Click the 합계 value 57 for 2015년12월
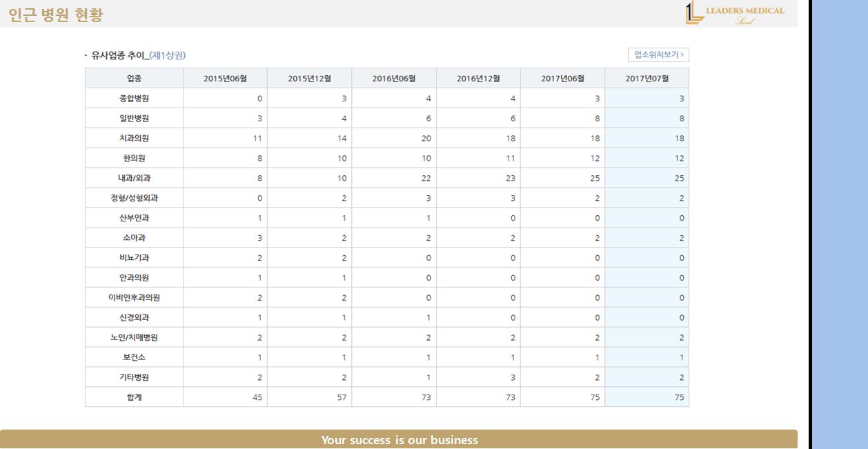868x449 pixels. pos(342,398)
